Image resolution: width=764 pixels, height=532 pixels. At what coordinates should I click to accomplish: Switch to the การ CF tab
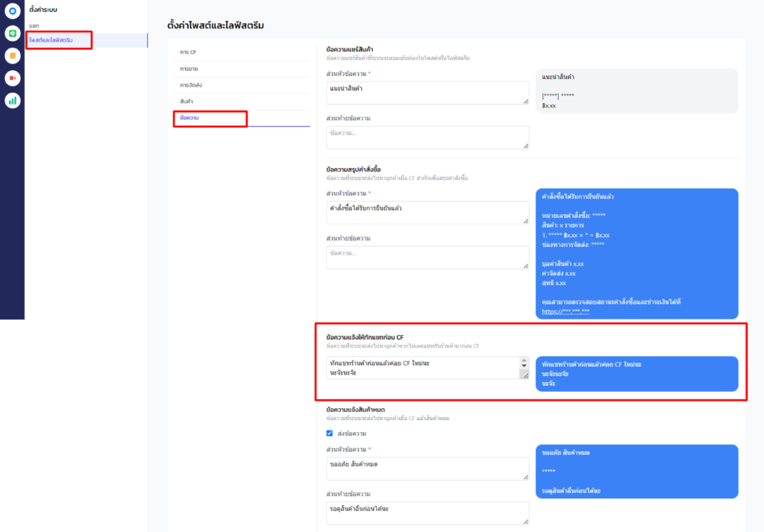(189, 52)
